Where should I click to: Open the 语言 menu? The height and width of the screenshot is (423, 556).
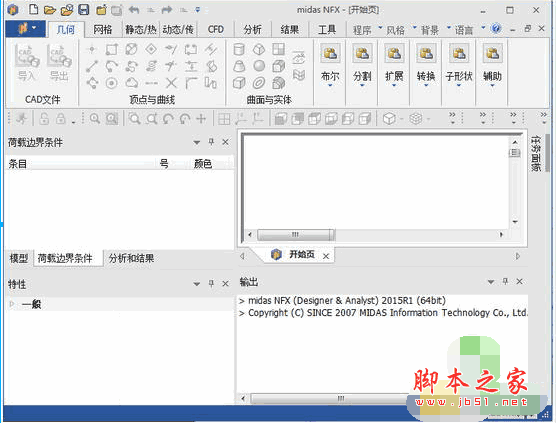pyautogui.click(x=469, y=30)
